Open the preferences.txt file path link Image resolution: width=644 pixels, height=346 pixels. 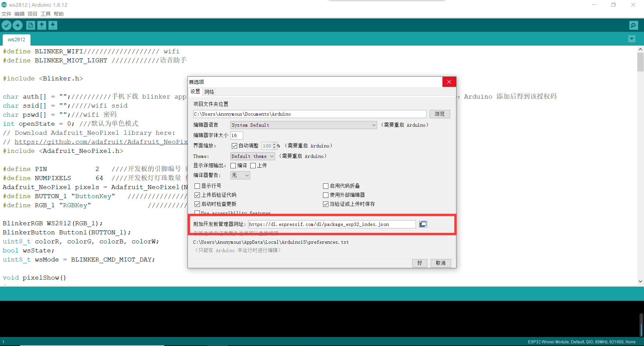point(271,242)
